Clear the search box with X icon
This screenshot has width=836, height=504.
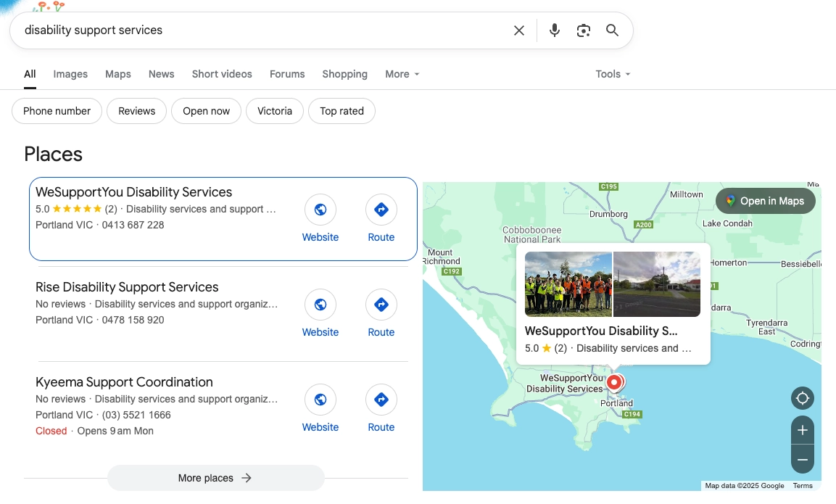click(518, 30)
